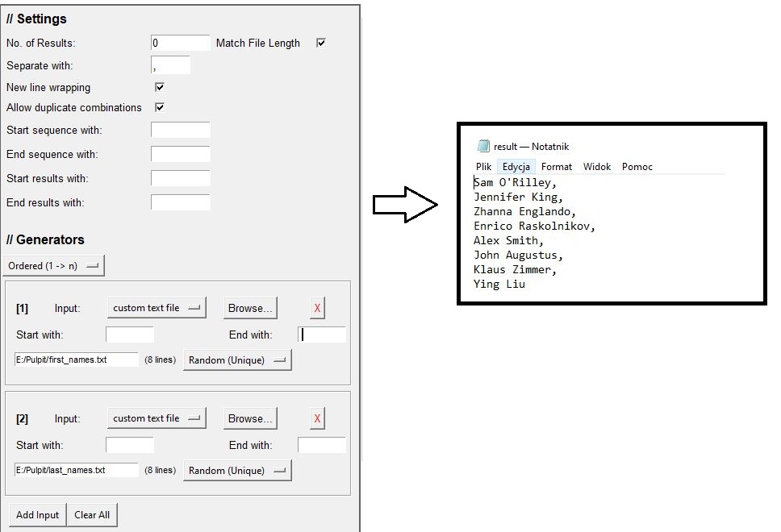781x532 pixels.
Task: Open the Plik menu in Notatnik
Action: click(483, 167)
